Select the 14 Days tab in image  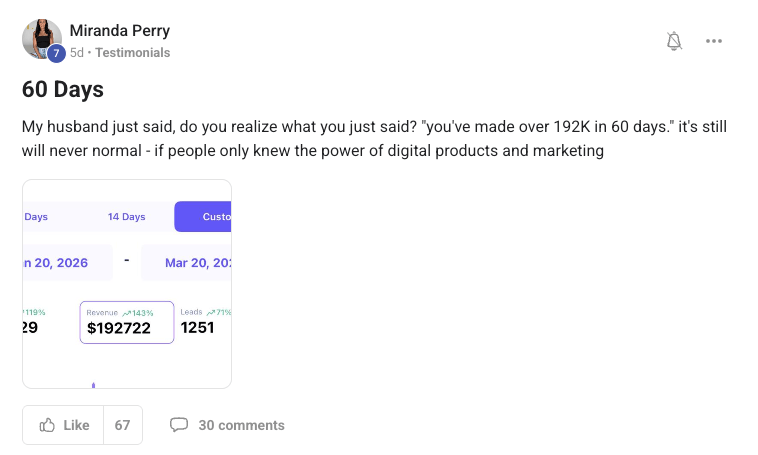tap(127, 217)
